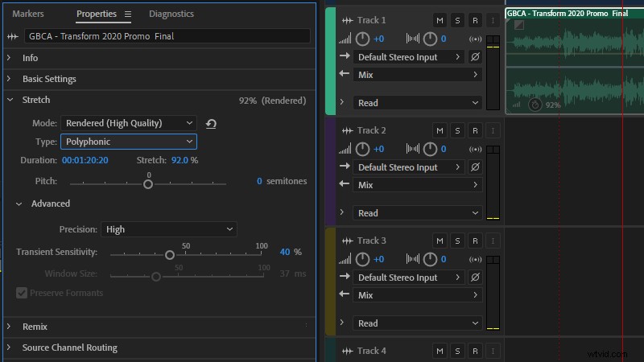The image size is (644, 362).
Task: Click Track 1 output arrow icon
Action: pos(345,74)
